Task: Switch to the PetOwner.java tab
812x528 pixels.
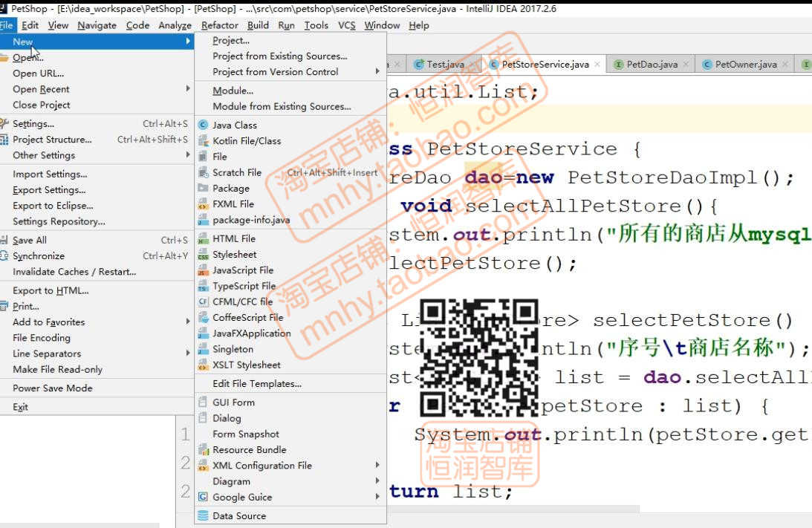Action: coord(746,64)
